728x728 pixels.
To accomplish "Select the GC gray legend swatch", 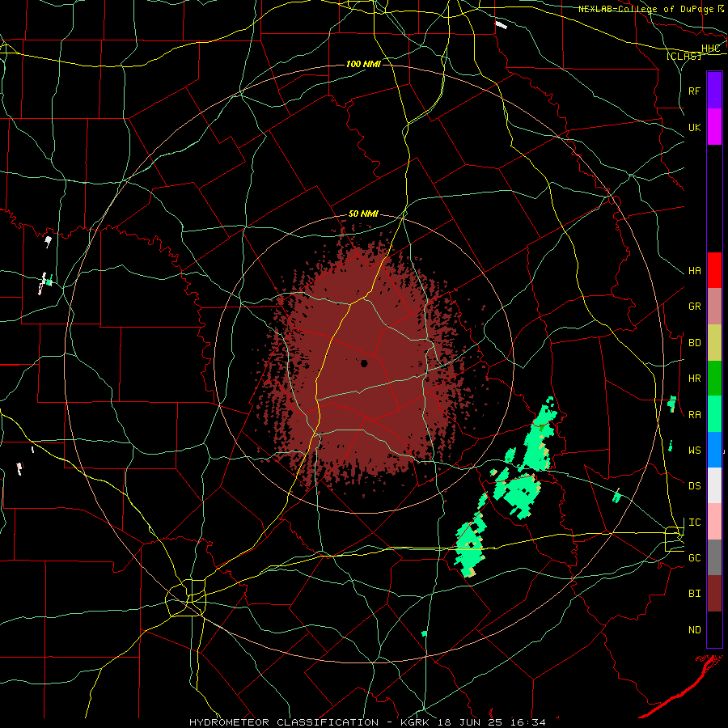I will (714, 557).
